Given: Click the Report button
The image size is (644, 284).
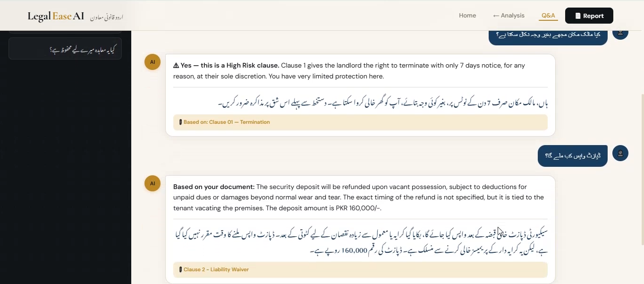Looking at the screenshot, I should point(589,16).
